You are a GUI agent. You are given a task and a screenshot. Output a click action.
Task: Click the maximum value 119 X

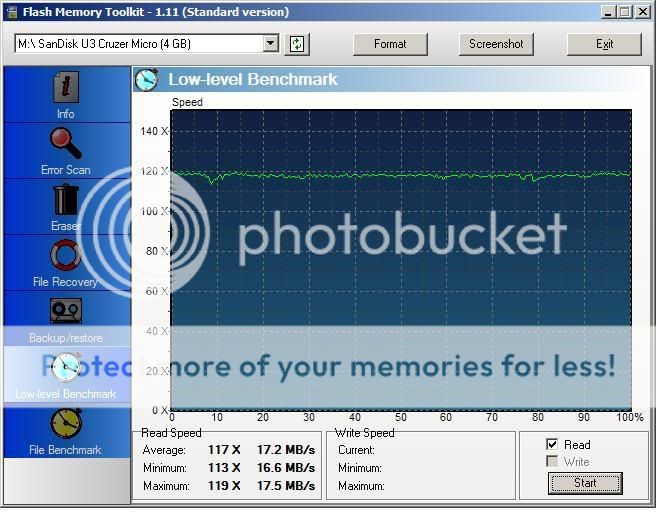point(224,486)
